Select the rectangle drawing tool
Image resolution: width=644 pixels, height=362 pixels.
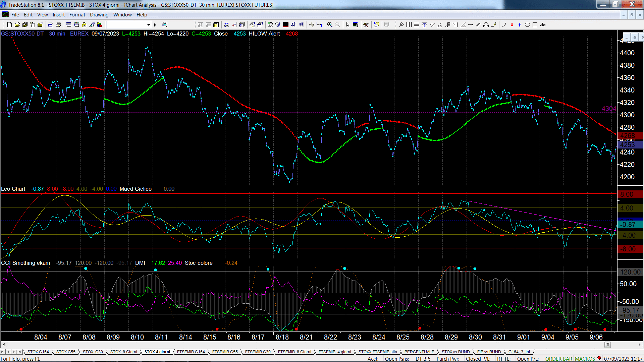click(x=535, y=25)
